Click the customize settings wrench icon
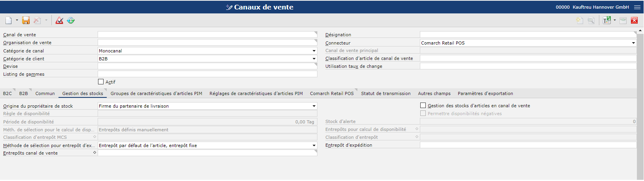The height and width of the screenshot is (181, 644). click(606, 21)
